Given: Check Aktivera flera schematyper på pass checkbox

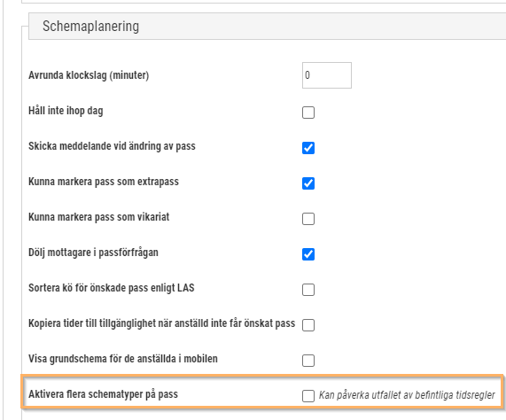Looking at the screenshot, I should tap(308, 396).
